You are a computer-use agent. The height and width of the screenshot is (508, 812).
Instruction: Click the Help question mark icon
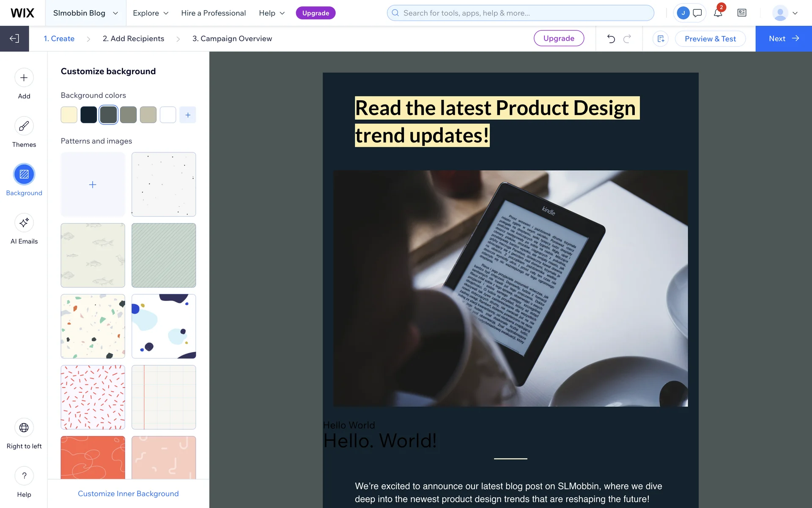[x=24, y=476]
